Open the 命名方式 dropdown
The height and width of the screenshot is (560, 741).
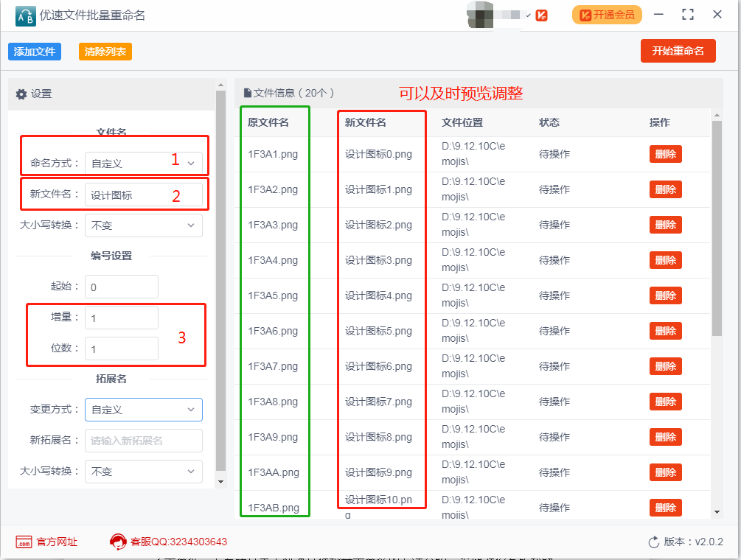(x=144, y=164)
